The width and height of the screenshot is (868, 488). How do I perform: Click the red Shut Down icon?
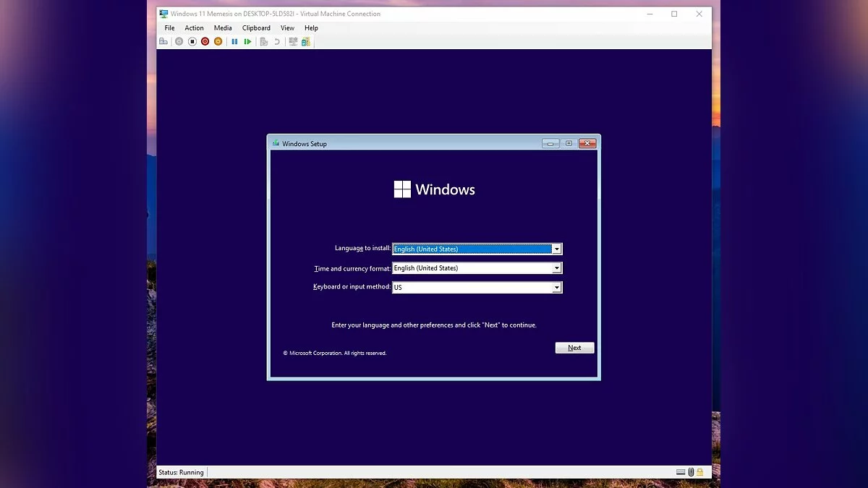point(205,42)
